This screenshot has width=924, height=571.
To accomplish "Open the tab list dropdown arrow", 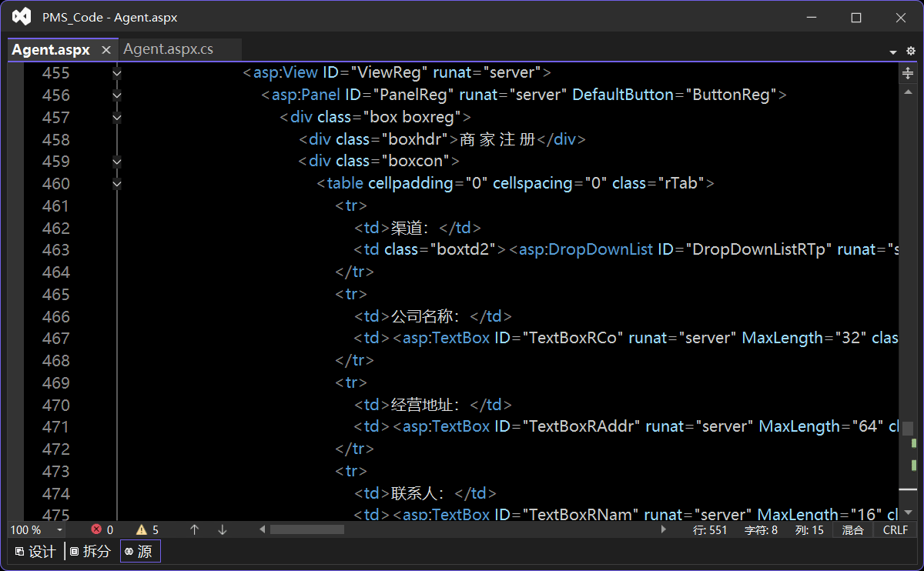I will pyautogui.click(x=893, y=52).
